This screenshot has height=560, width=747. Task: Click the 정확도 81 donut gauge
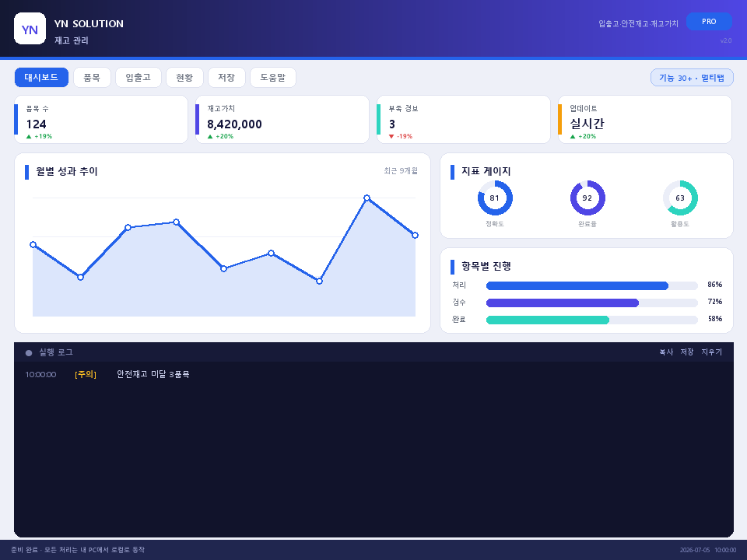[495, 198]
